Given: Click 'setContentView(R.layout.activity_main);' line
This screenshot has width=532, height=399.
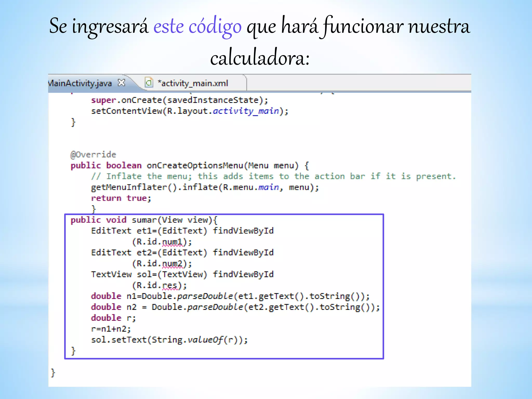Looking at the screenshot, I should click(190, 111).
